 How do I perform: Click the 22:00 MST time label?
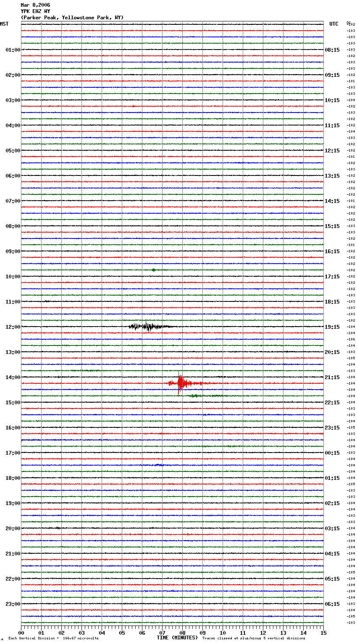point(13,579)
